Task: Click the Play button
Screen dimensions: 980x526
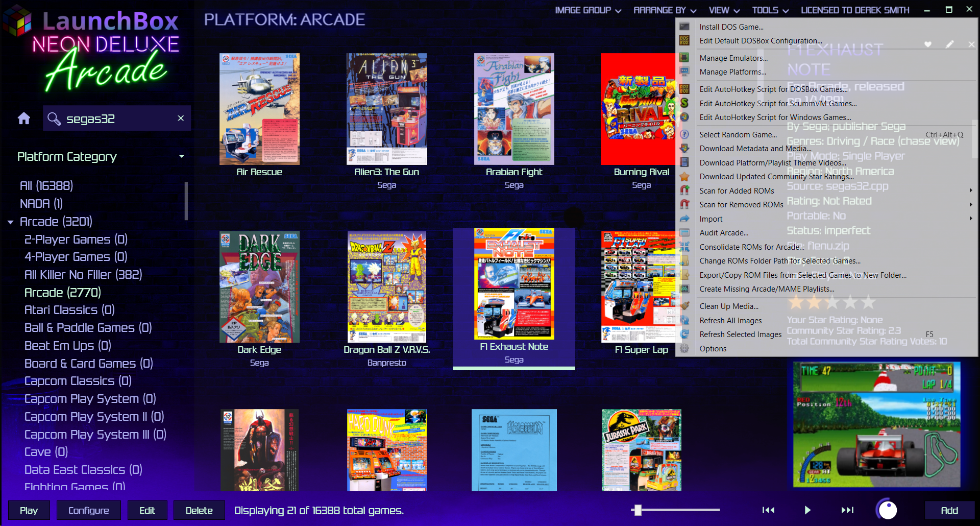Action: point(29,510)
